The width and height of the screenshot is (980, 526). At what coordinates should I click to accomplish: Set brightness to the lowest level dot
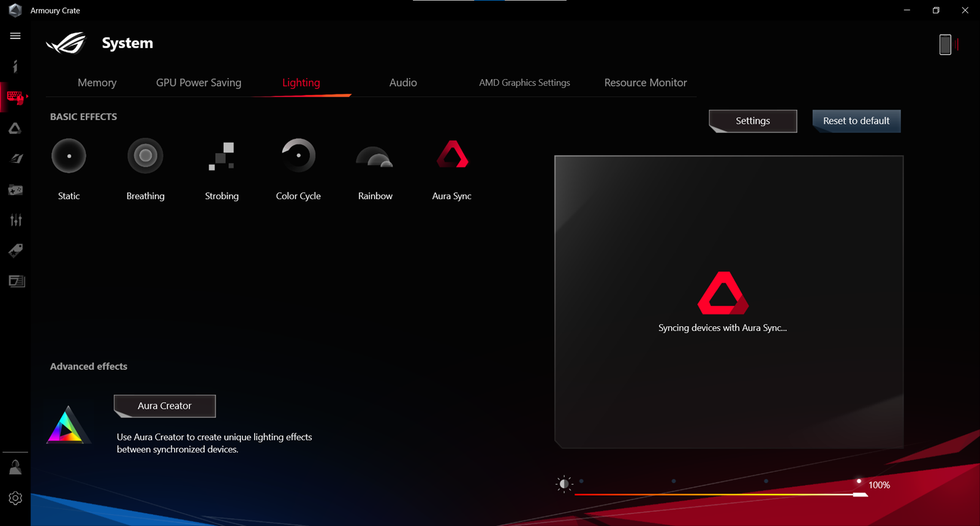coord(581,481)
